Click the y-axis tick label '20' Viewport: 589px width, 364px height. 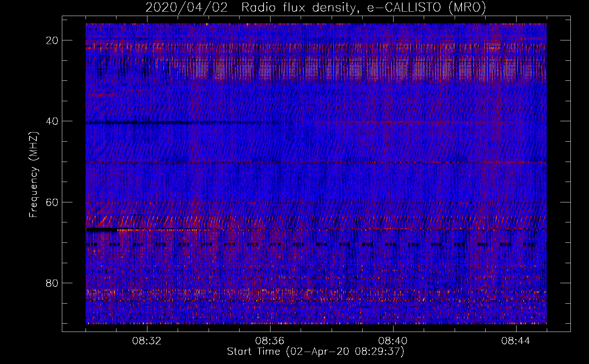(x=52, y=40)
